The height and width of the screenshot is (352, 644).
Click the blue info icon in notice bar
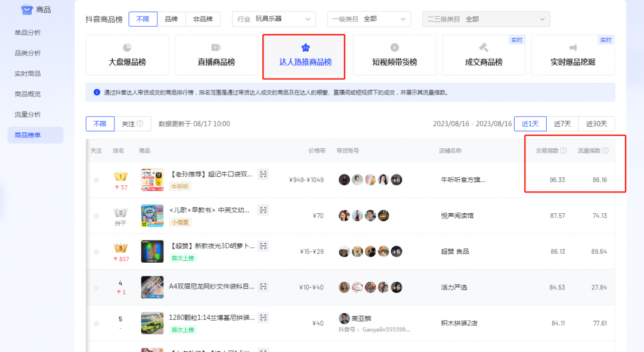click(x=97, y=92)
